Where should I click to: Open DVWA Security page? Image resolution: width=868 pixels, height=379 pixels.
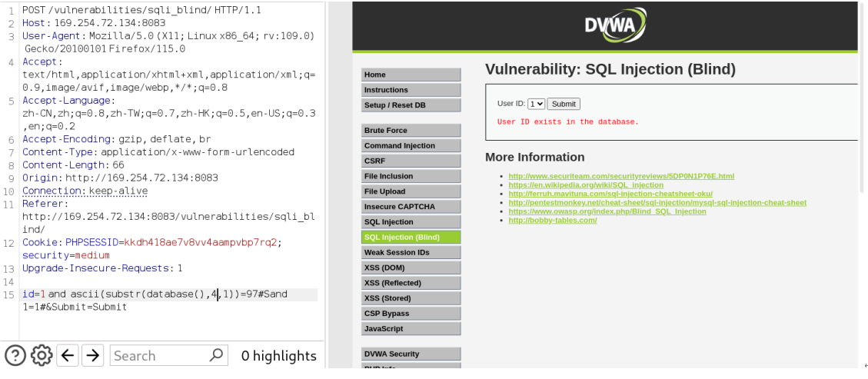(411, 354)
